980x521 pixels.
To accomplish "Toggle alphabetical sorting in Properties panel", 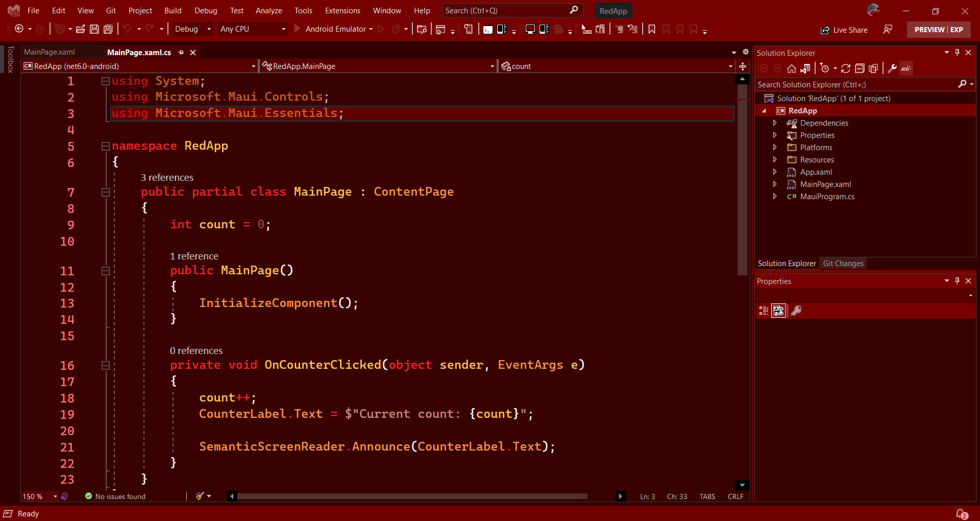I will tap(778, 311).
